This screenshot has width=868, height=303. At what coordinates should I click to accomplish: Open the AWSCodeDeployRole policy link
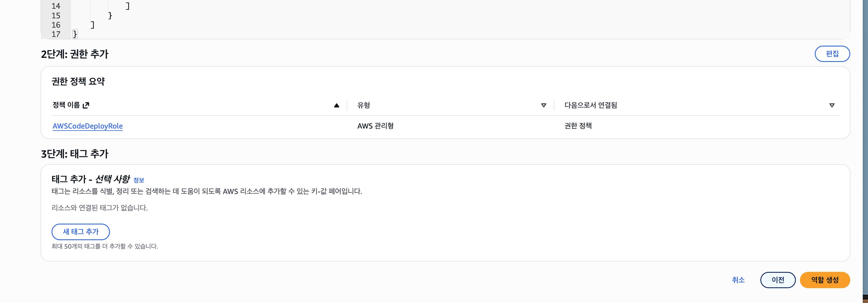coord(88,126)
